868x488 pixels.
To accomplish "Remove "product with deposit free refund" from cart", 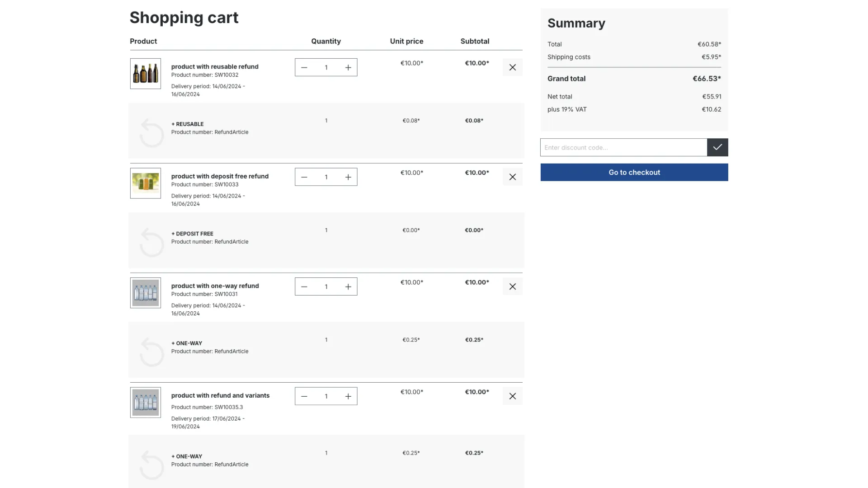I will tap(512, 177).
